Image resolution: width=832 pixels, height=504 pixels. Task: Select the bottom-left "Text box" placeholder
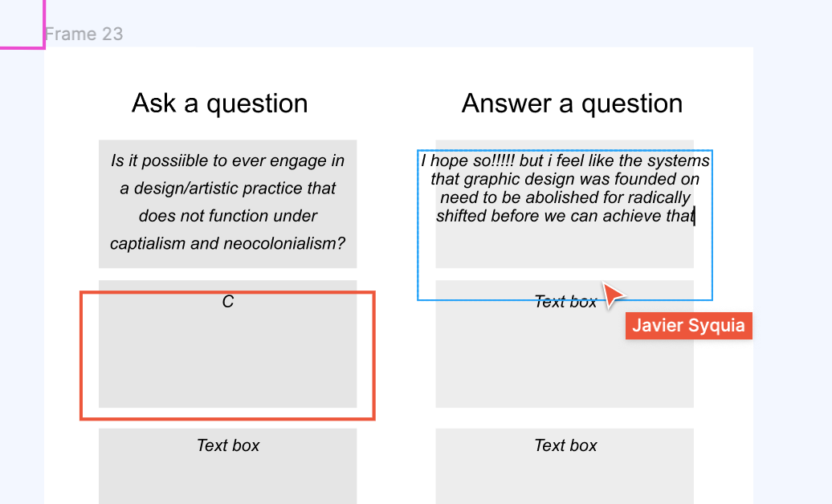(x=228, y=445)
